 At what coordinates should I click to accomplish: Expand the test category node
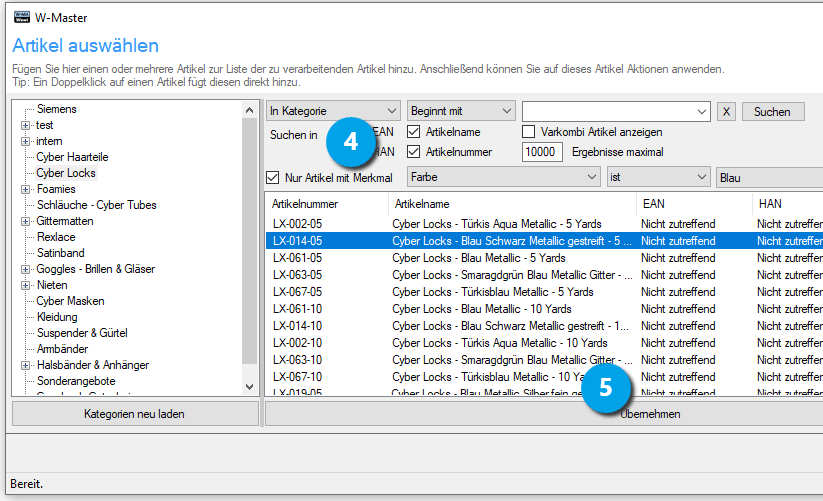[25, 125]
